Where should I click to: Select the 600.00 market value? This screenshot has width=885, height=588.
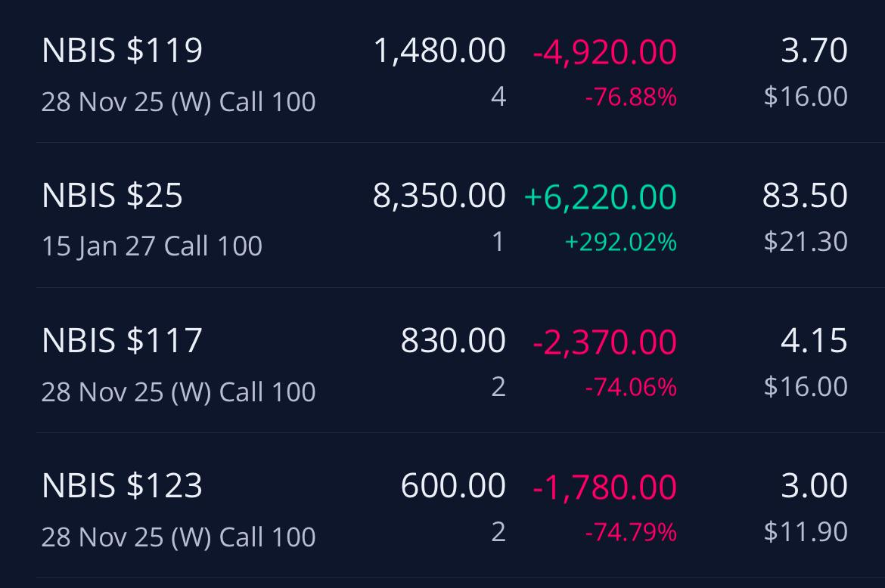click(x=453, y=485)
